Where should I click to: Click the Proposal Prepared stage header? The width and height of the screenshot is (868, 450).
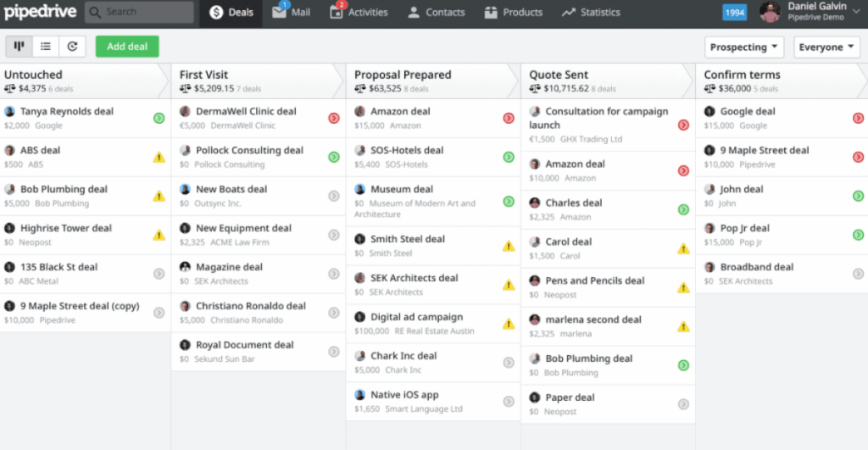pyautogui.click(x=433, y=81)
